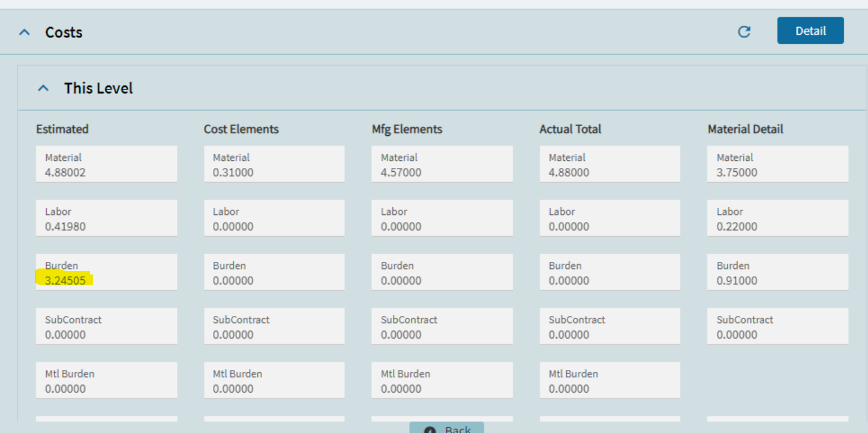Select the Actual Total Burden field
The width and height of the screenshot is (868, 433).
point(610,272)
